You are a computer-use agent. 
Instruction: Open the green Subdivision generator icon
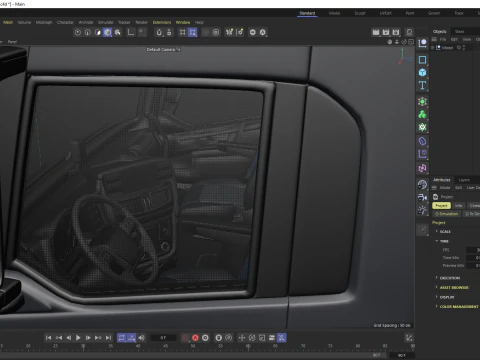point(422,102)
